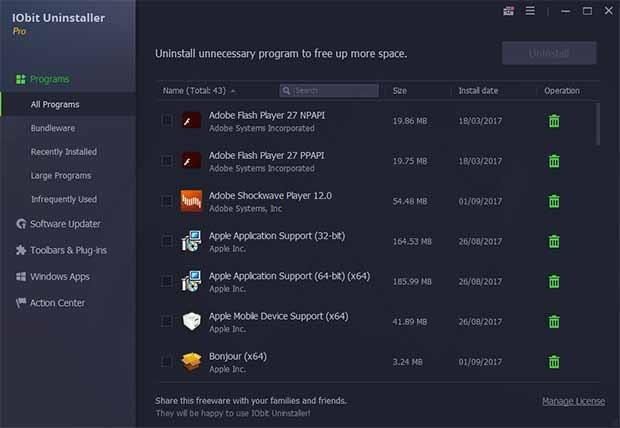
Task: Click the Windows Apps logo icon
Action: pos(21,276)
